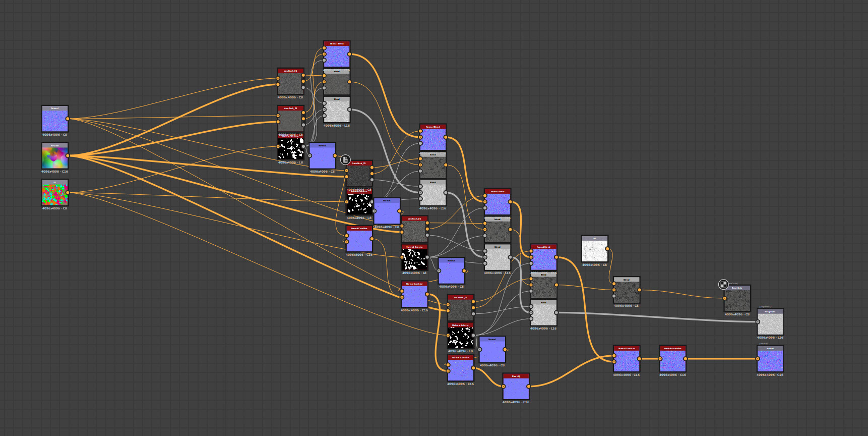Screen dimensions: 868x436
Task: Click the output pin of the AO node
Action: point(607,249)
